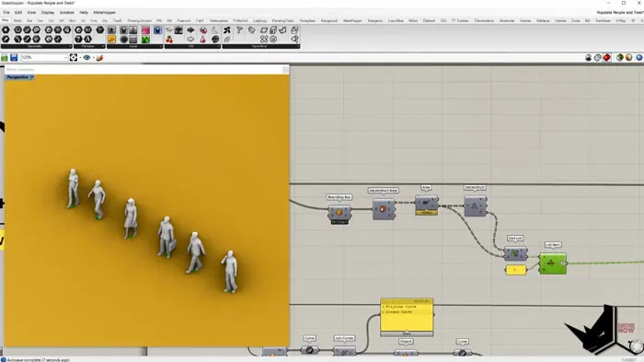This screenshot has width=644, height=362.
Task: Select the Deconstruct Brep component
Action: (x=384, y=209)
